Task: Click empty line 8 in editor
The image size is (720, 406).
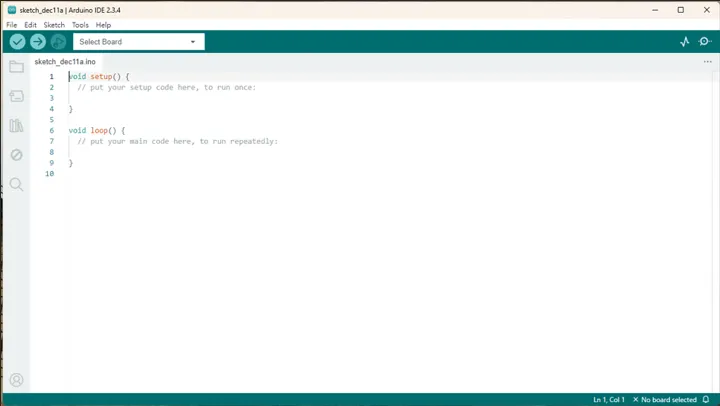Action: 390,152
